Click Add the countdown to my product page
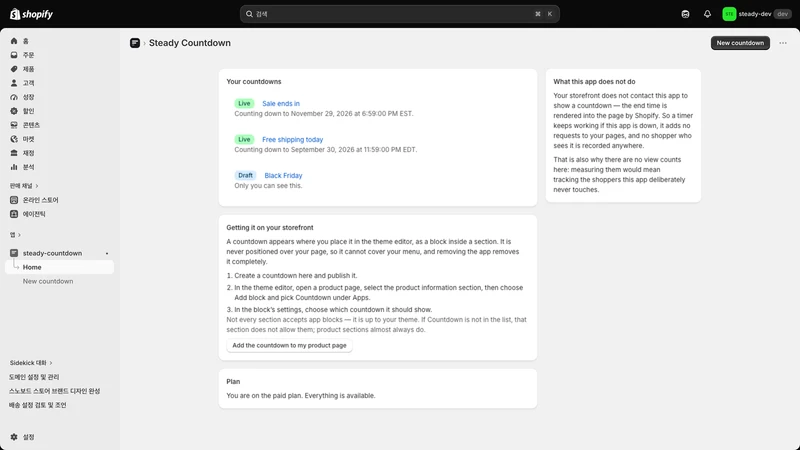800x450 pixels. pyautogui.click(x=289, y=345)
